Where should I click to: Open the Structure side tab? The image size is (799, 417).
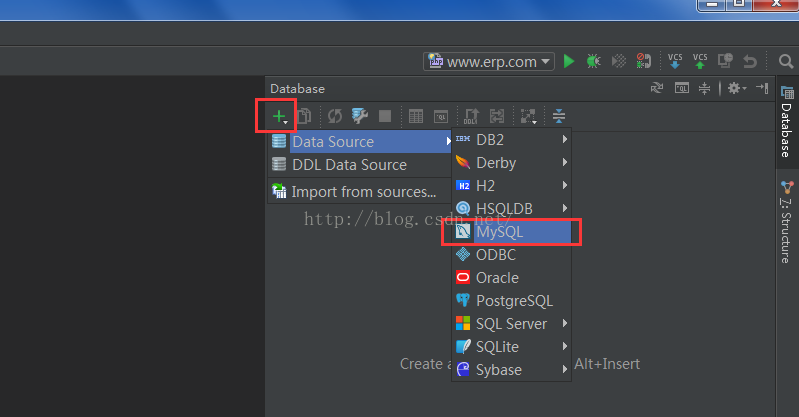click(787, 222)
